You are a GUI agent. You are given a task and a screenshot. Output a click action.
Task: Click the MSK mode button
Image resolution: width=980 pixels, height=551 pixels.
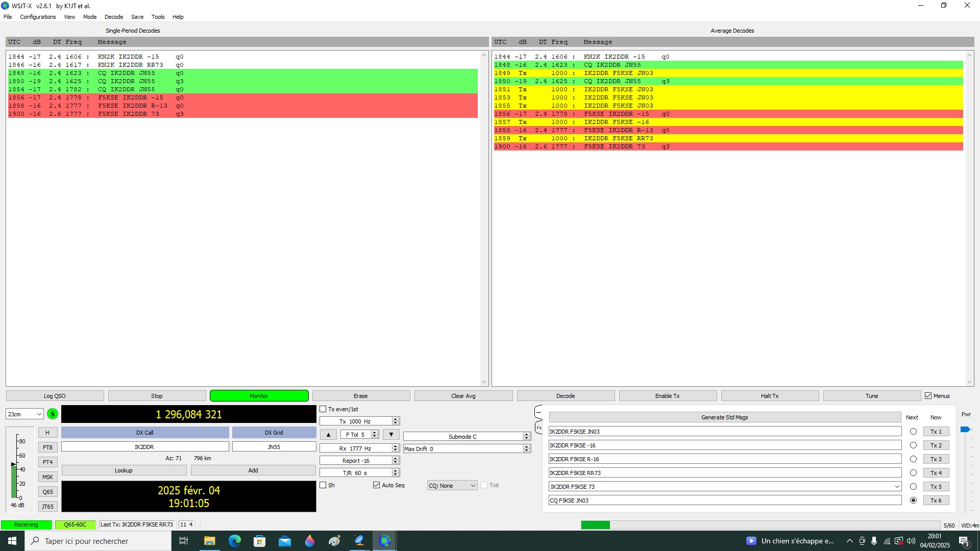47,477
